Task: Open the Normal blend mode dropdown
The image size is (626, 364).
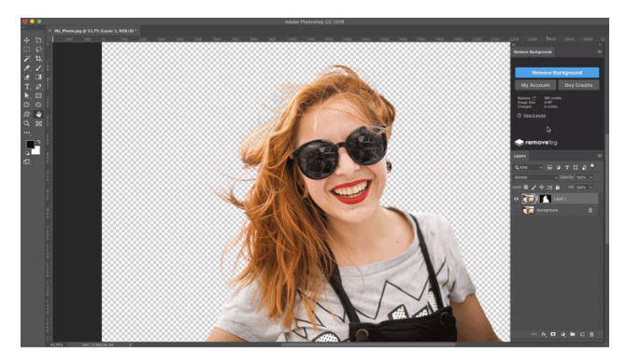Action: pyautogui.click(x=535, y=177)
